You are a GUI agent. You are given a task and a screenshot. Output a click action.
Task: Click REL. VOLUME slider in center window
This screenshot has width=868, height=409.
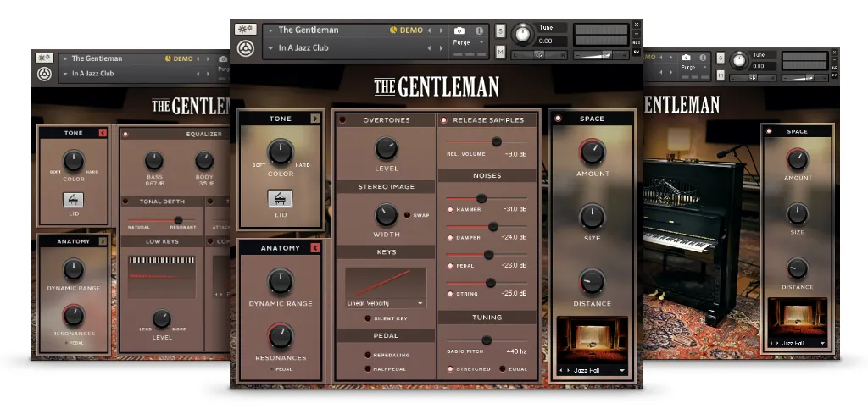click(x=487, y=141)
